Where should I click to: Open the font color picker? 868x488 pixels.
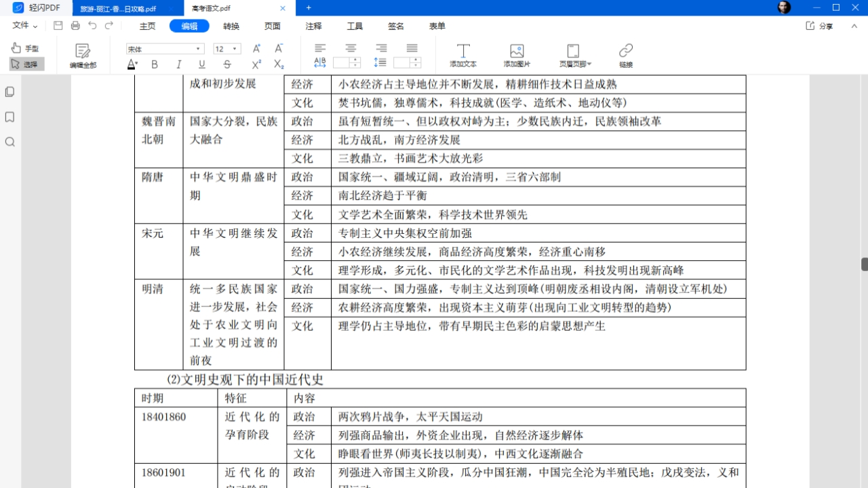click(x=133, y=64)
